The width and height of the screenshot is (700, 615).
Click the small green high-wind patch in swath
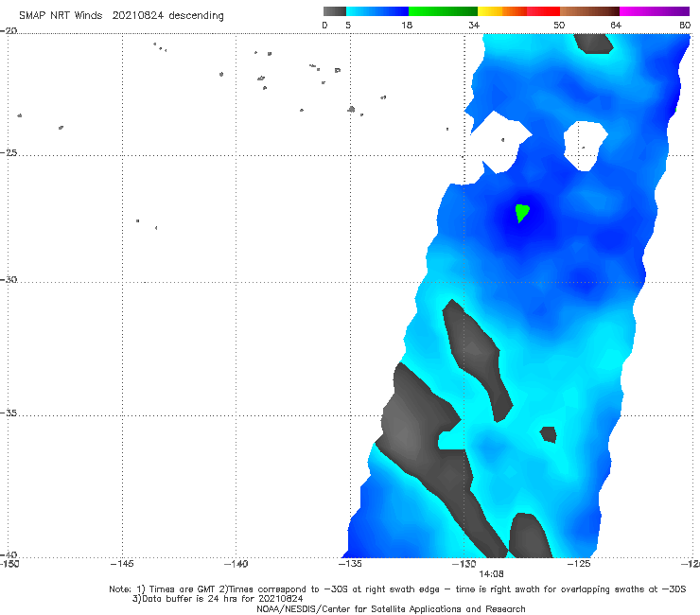pos(521,213)
